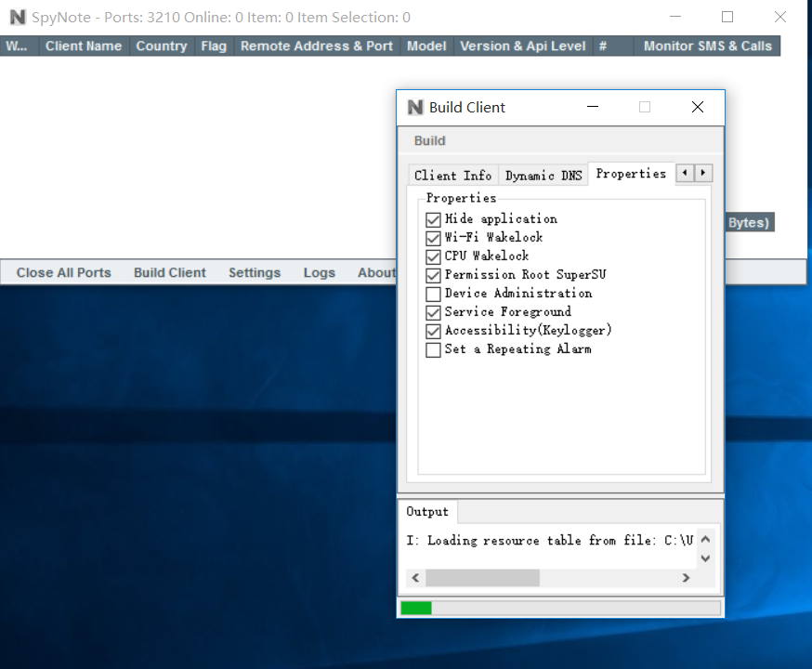812x669 pixels.
Task: Uncheck Permission Root SuperSU
Action: click(x=434, y=275)
